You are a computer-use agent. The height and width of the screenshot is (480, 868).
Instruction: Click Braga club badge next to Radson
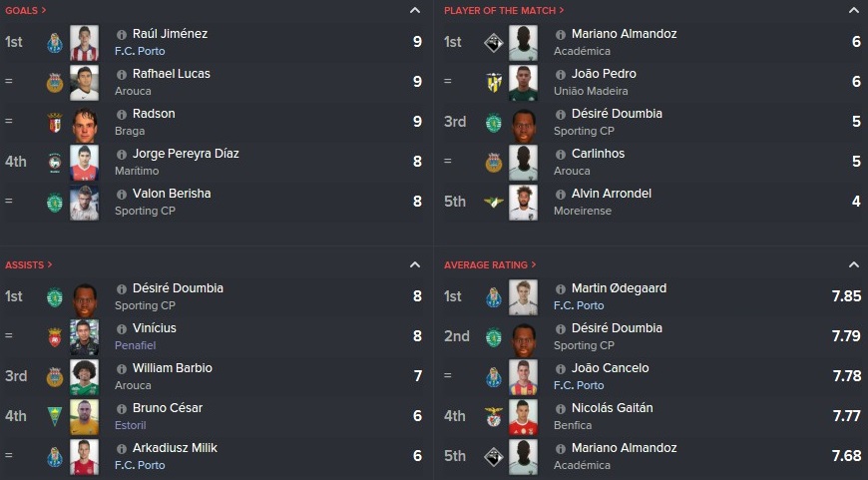pos(54,122)
